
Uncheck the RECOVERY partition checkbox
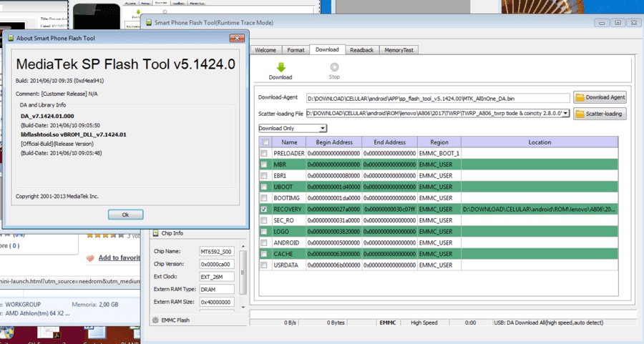264,209
